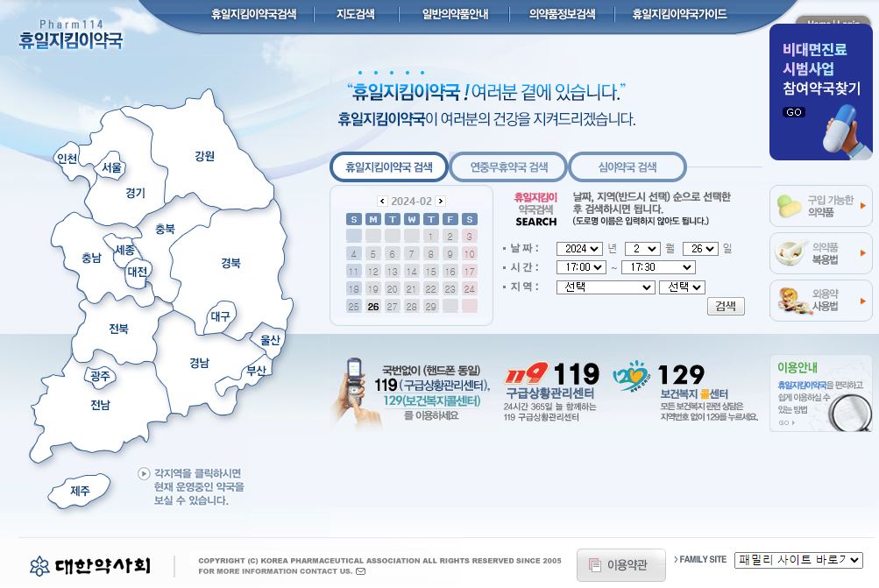Open the first 지역 선택 dropdown

[x=604, y=287]
